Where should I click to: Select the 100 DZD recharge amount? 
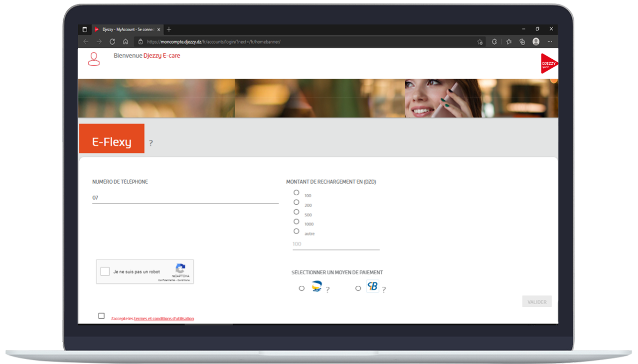(297, 193)
